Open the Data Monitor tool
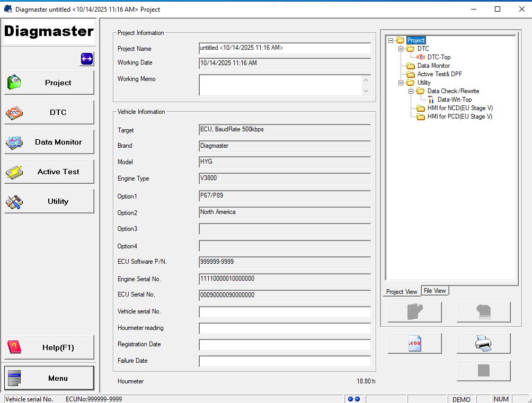Image resolution: width=532 pixels, height=403 pixels. [x=49, y=142]
